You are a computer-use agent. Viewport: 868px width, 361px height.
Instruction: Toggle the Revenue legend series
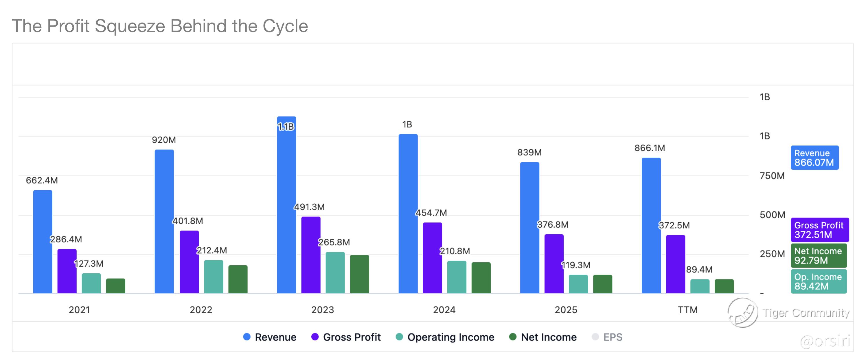point(270,337)
